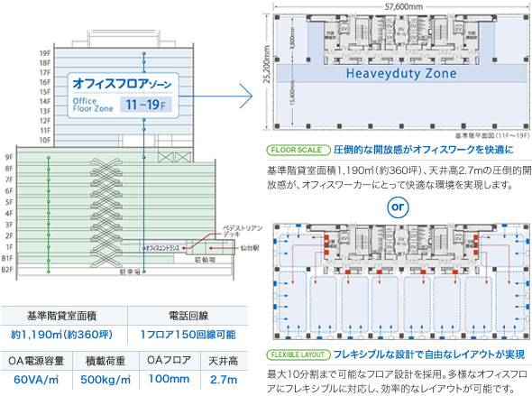Click the heading "圧倒的な開放感がオフィスワークを快適に"
This screenshot has width=532, height=396.
pyautogui.click(x=424, y=150)
